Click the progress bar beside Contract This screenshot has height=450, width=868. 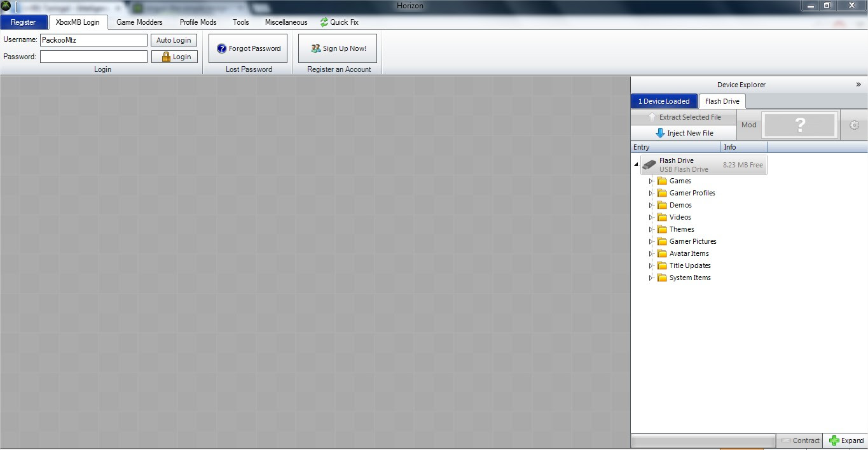703,440
